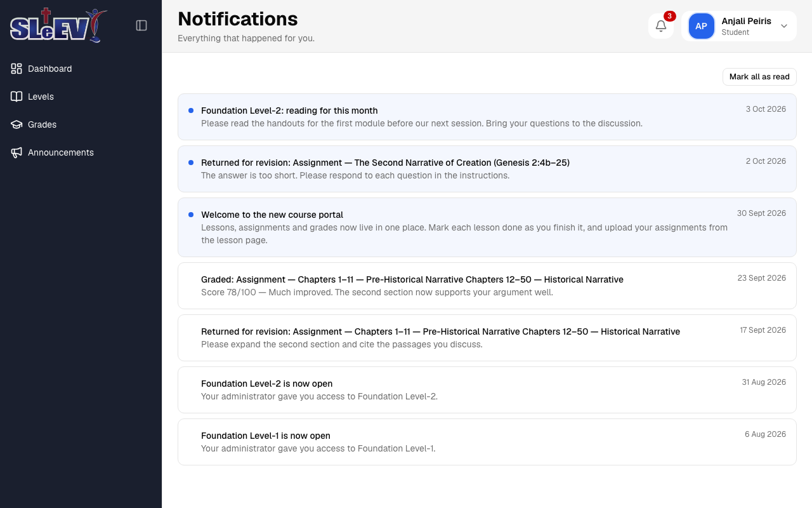The image size is (812, 508).
Task: Open the Graded: Assignment Chapters 1–11 notification
Action: coord(487,286)
